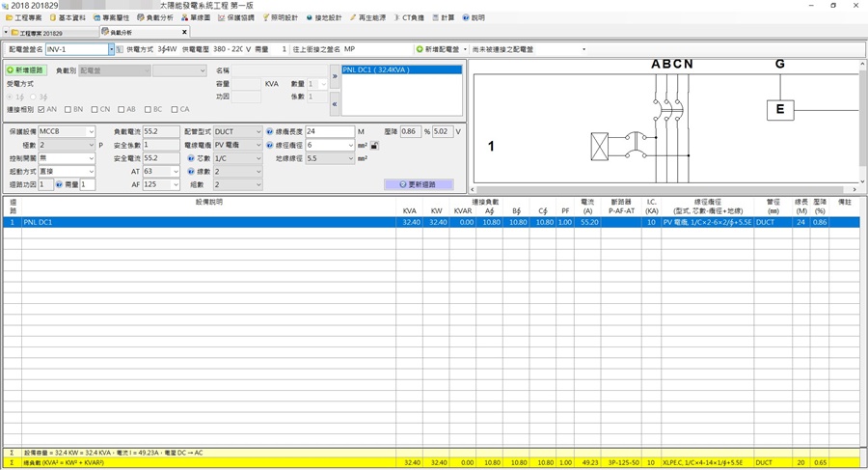Screen dimensions: 868x470
Task: Open the 專案屬性 menu
Action: point(111,17)
